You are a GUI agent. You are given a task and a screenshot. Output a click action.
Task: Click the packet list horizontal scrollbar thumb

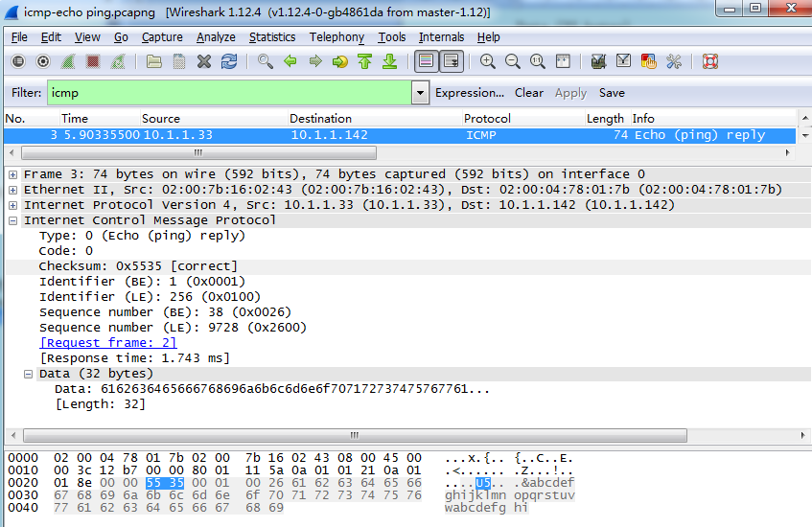pyautogui.click(x=198, y=152)
